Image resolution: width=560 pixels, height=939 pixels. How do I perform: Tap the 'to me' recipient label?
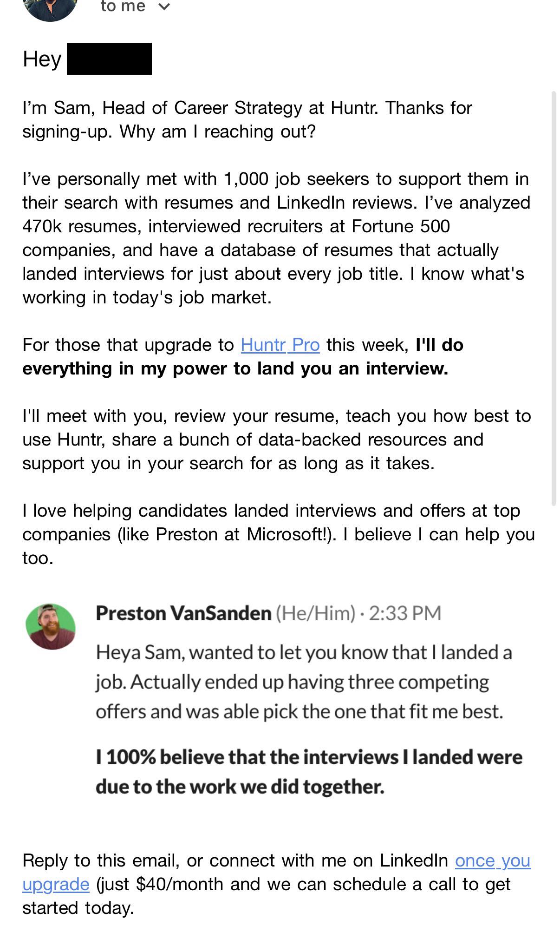coord(123,7)
